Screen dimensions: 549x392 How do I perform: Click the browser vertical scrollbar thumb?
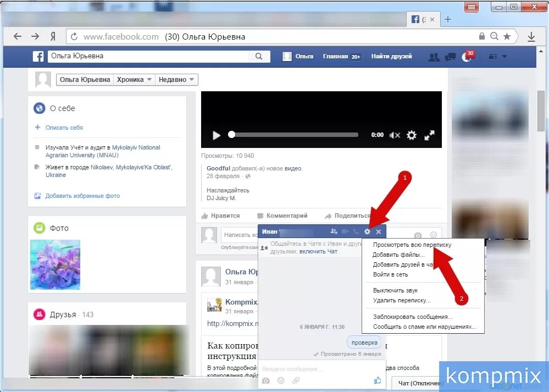click(541, 111)
